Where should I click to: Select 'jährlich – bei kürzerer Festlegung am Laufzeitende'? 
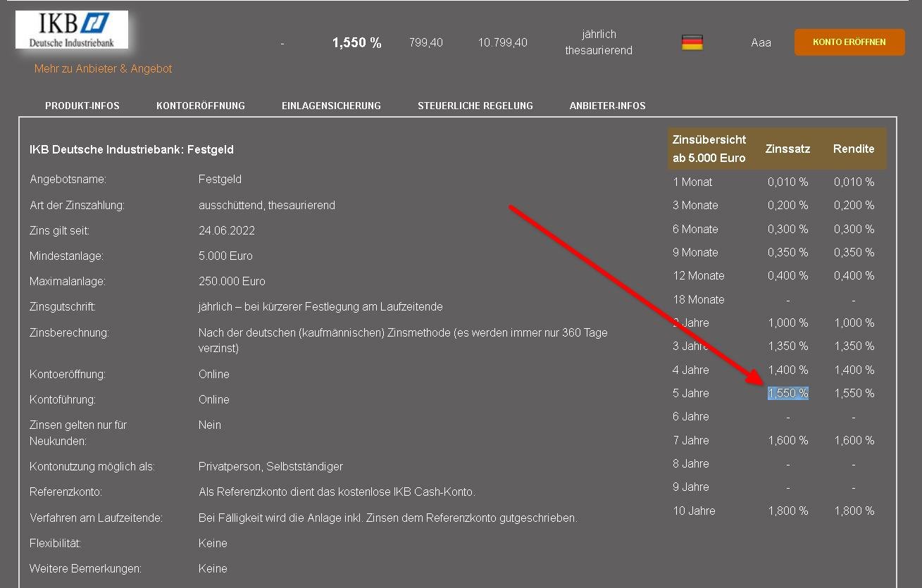pyautogui.click(x=320, y=307)
